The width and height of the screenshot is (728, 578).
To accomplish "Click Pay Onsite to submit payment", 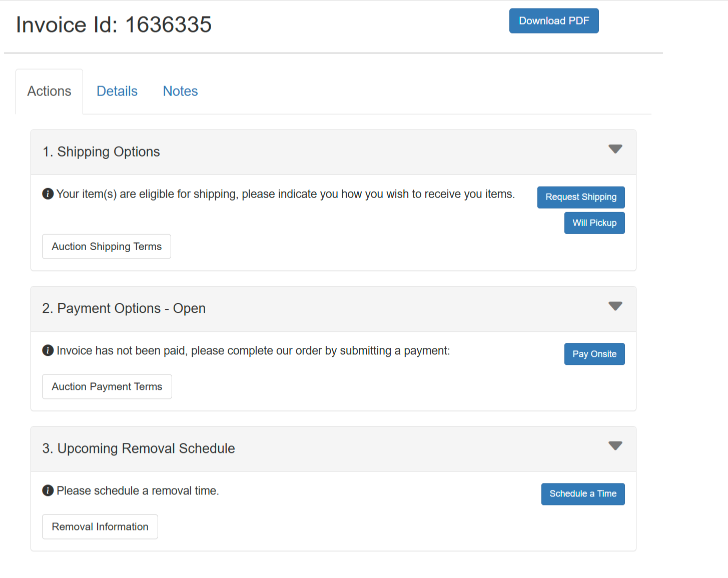I will pyautogui.click(x=594, y=354).
